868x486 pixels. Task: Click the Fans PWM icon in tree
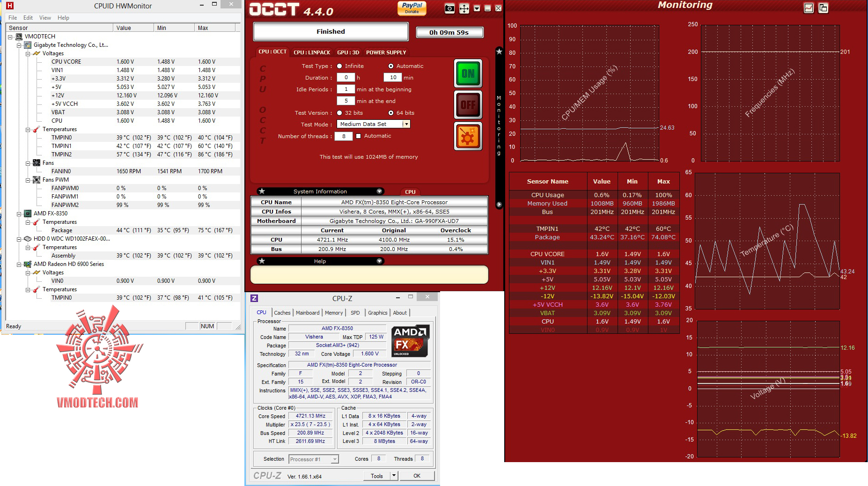pyautogui.click(x=37, y=180)
